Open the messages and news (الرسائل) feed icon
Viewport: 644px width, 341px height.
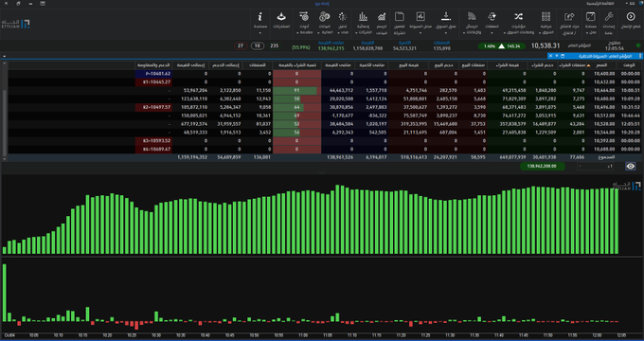pyautogui.click(x=472, y=17)
